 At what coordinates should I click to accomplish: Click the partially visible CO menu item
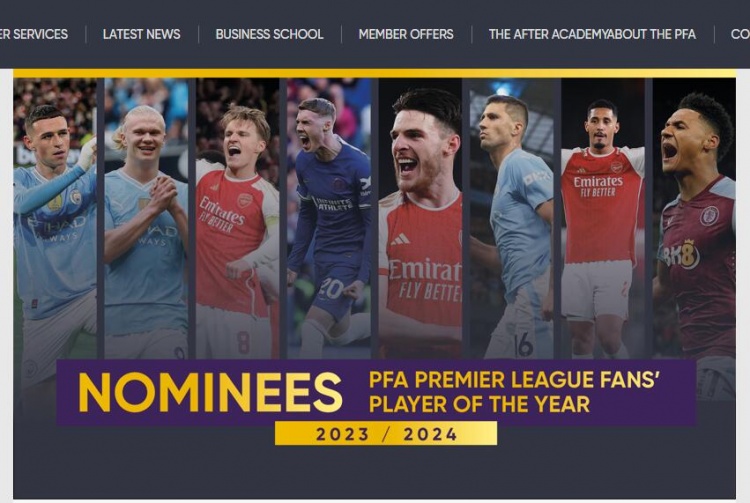click(x=740, y=34)
